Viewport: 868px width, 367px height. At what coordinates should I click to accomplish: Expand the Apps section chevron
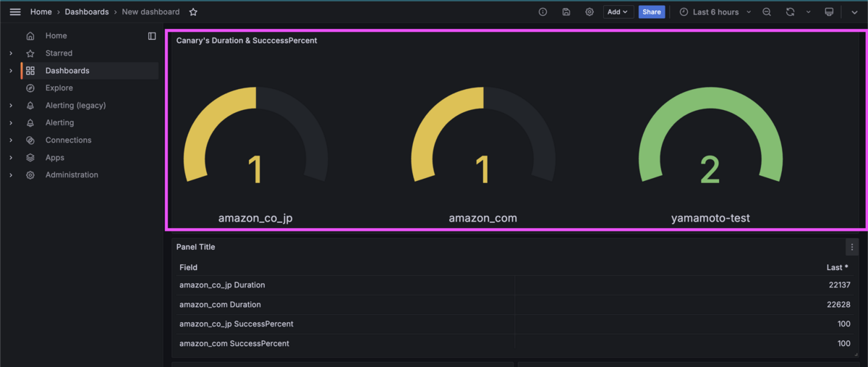tap(11, 157)
